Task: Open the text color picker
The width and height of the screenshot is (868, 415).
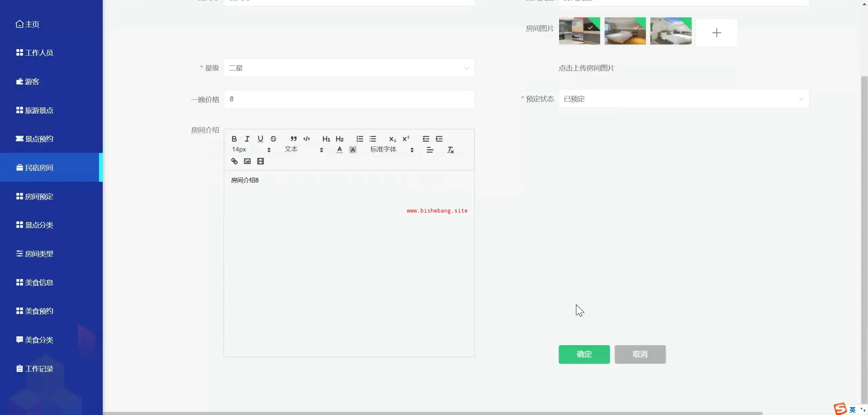Action: tap(339, 150)
